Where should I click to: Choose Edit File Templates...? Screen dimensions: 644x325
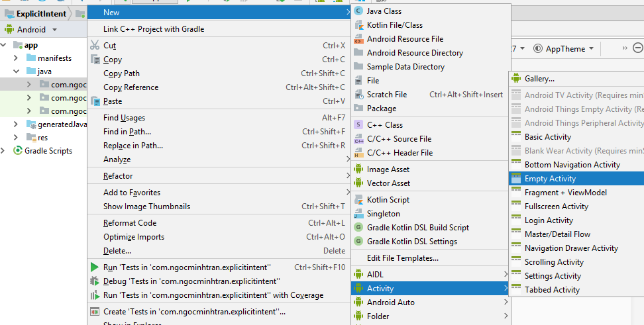click(x=431, y=258)
